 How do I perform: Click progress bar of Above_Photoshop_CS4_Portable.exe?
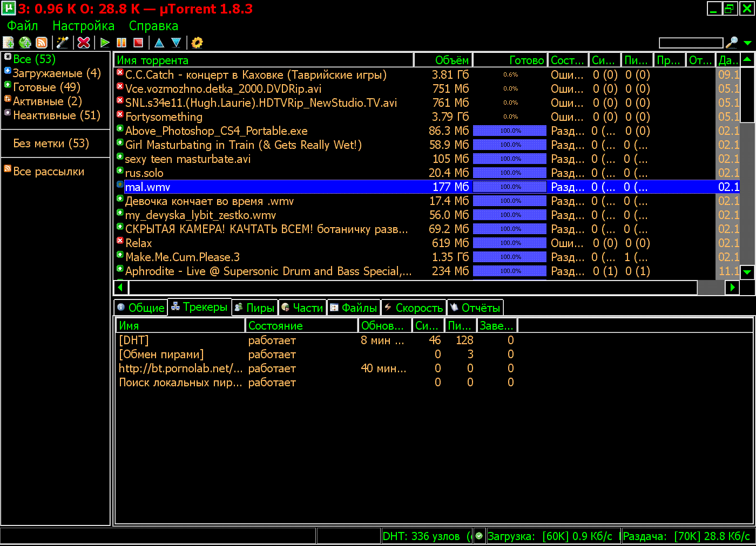(x=510, y=131)
